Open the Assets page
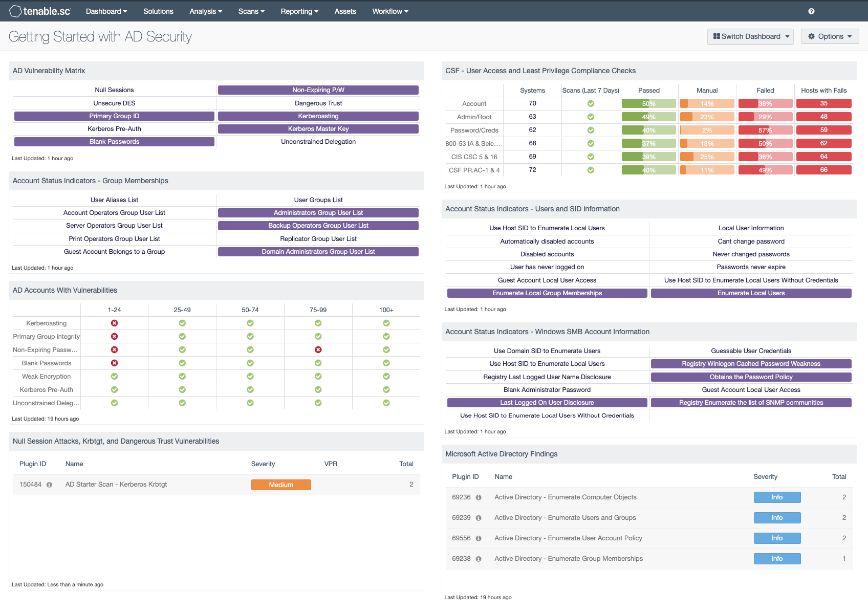 coord(345,11)
